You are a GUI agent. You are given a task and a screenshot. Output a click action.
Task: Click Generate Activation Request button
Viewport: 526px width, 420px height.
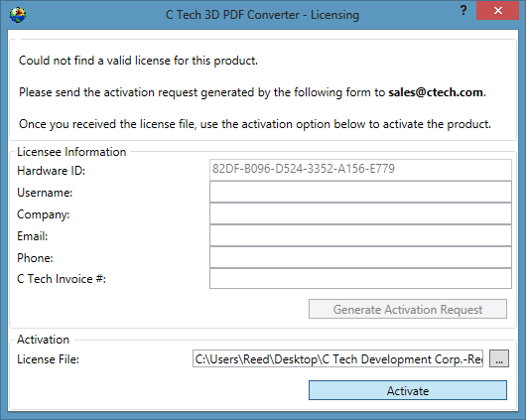pyautogui.click(x=408, y=309)
